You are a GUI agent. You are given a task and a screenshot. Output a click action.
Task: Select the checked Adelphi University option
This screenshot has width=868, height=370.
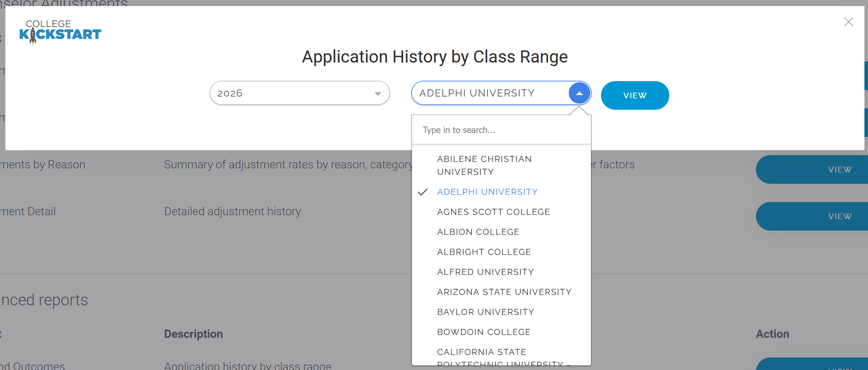point(501,192)
